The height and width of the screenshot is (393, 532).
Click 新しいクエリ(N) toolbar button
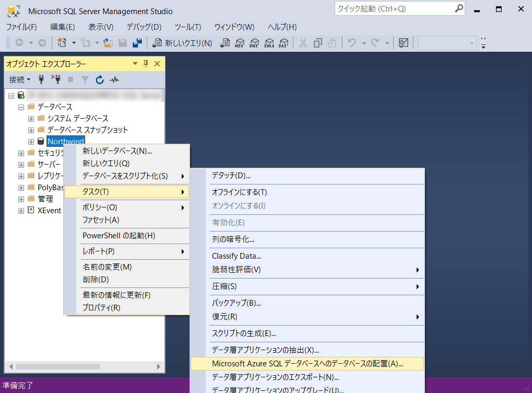tap(182, 43)
